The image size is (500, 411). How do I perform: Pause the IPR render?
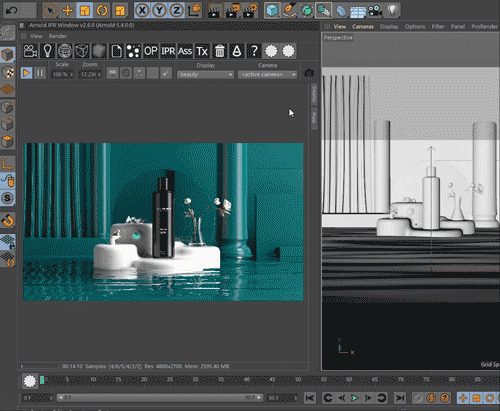40,73
